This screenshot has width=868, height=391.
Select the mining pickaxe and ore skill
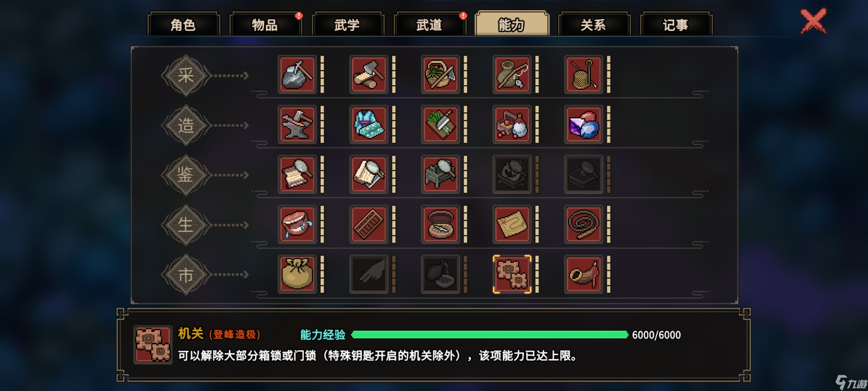pos(297,75)
